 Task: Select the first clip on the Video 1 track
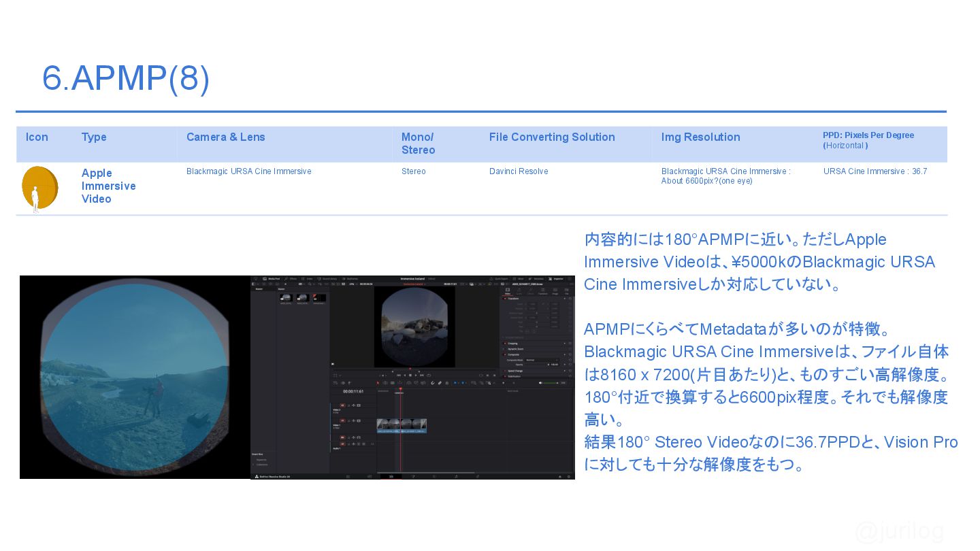[388, 426]
